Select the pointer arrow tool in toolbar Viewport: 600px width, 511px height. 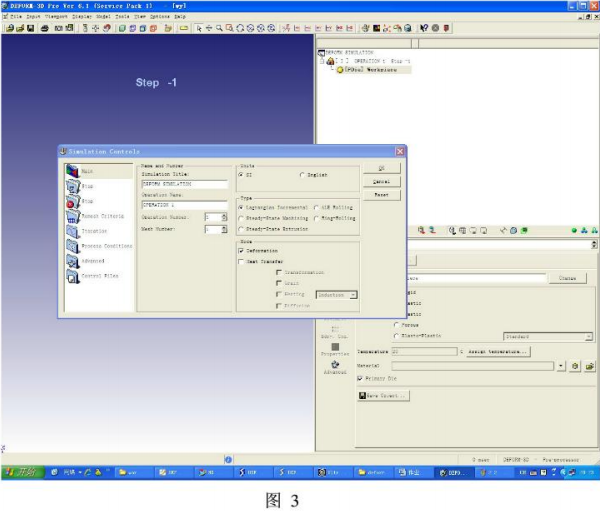(x=199, y=28)
